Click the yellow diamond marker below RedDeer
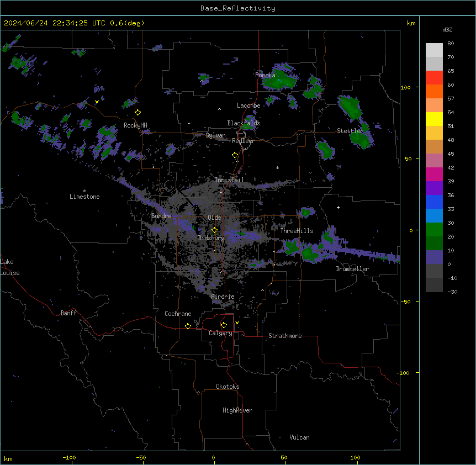 (235, 155)
